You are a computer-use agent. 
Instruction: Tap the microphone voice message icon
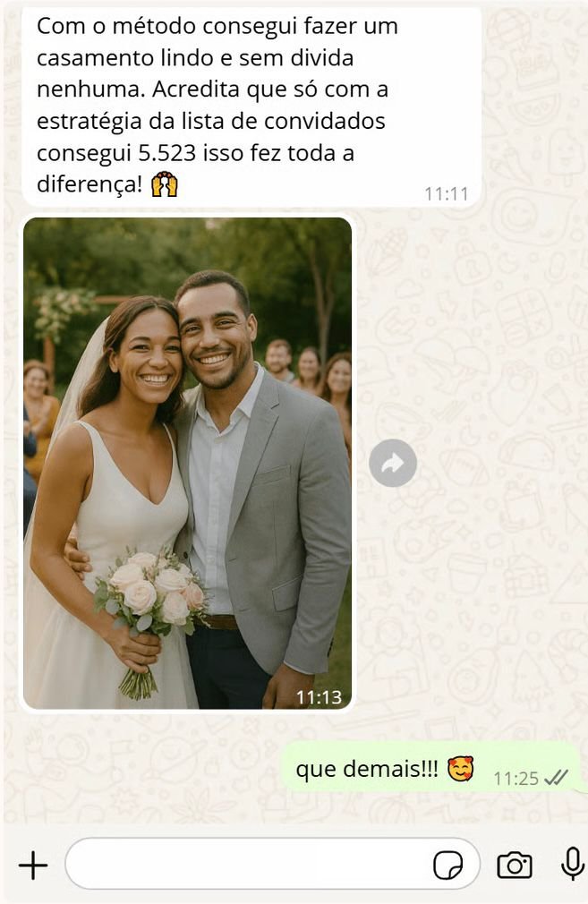[x=573, y=864]
